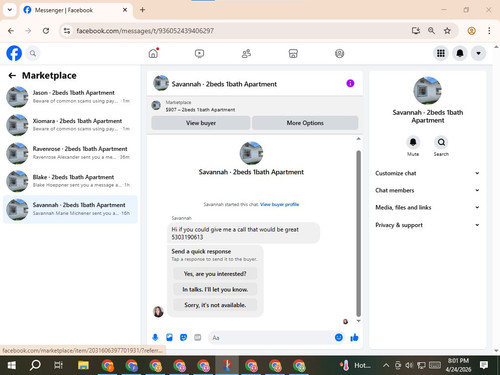Viewport: 500px width, 375px height.
Task: Send a thumbs-up like
Action: [x=354, y=338]
